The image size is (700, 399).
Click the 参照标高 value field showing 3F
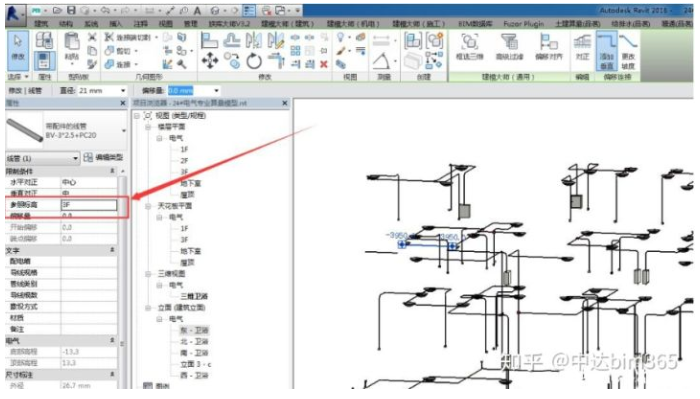pos(89,204)
